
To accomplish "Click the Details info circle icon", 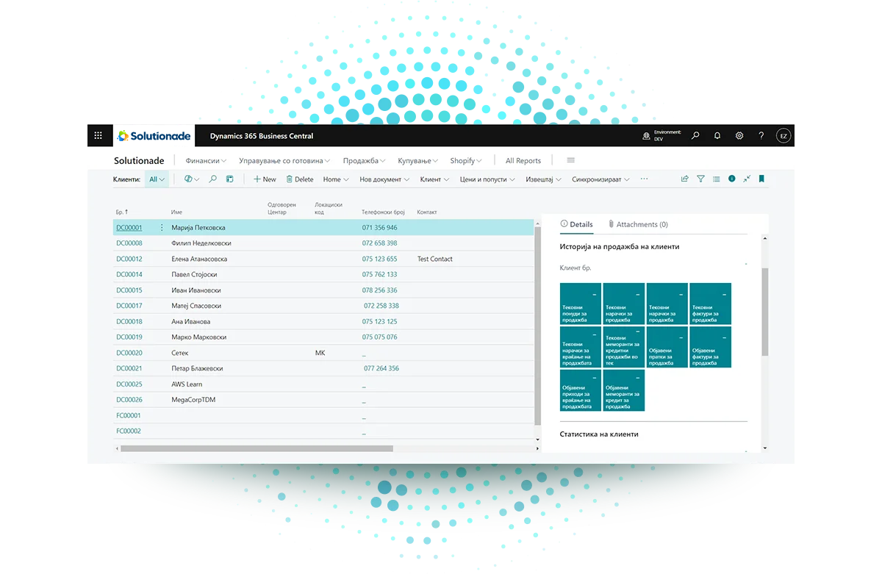I will [x=564, y=224].
